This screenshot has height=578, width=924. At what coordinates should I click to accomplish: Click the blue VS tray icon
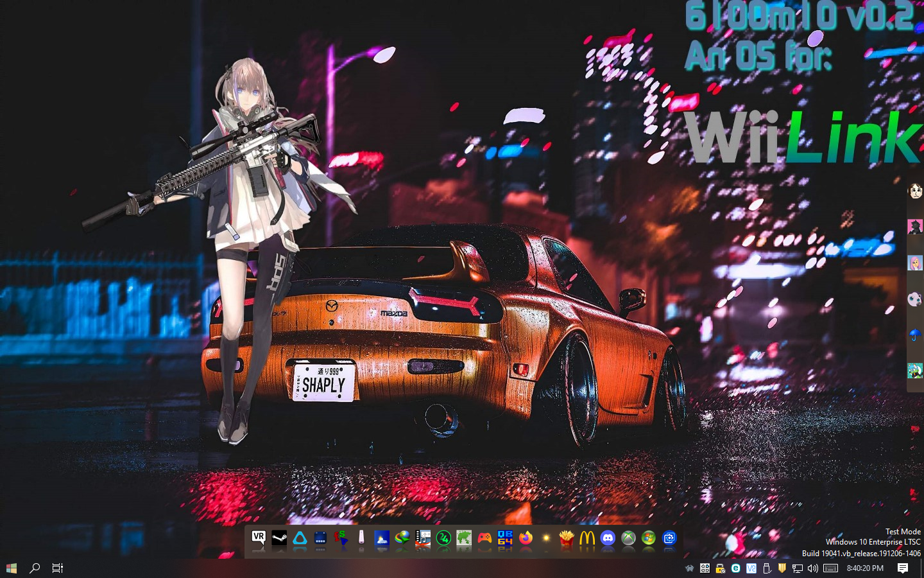(751, 568)
